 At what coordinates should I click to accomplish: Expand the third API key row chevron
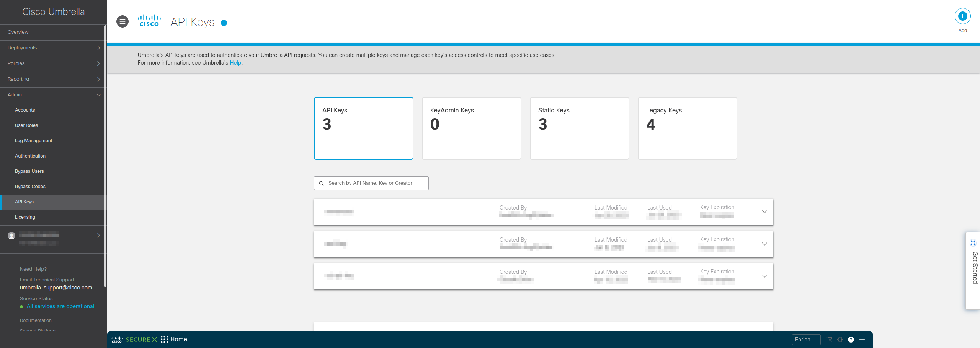[x=764, y=276]
